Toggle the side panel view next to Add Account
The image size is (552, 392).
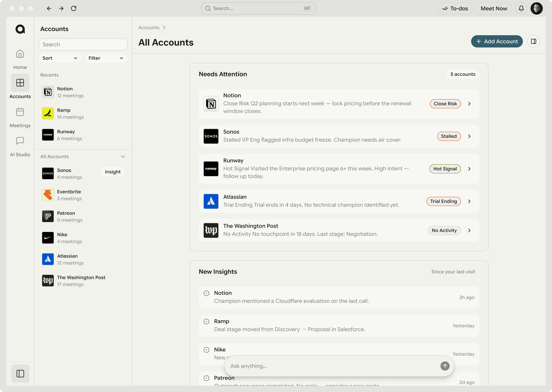coord(534,41)
